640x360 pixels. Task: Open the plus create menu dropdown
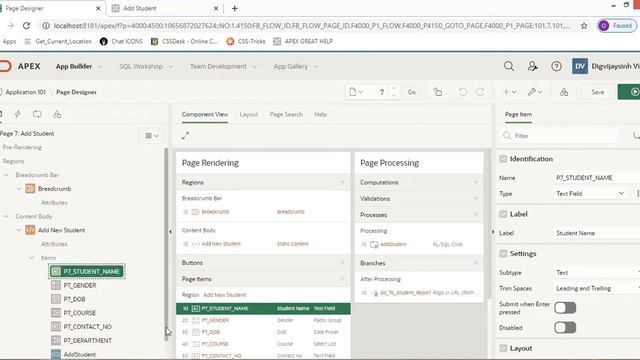click(x=509, y=92)
